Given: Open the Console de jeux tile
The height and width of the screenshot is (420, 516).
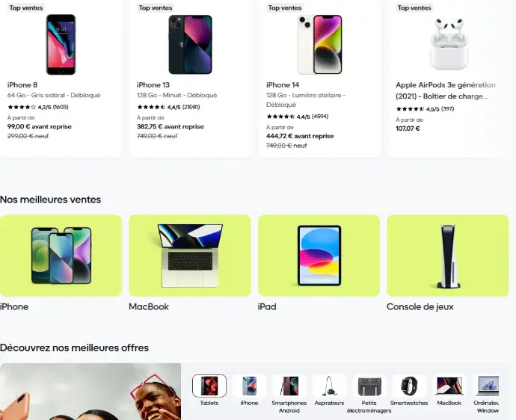Looking at the screenshot, I should point(448,256).
